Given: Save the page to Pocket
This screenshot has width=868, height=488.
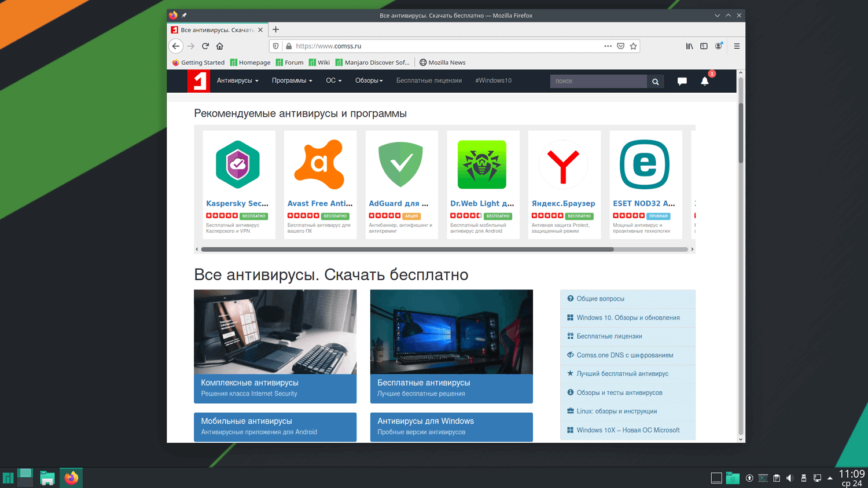Looking at the screenshot, I should (x=620, y=46).
